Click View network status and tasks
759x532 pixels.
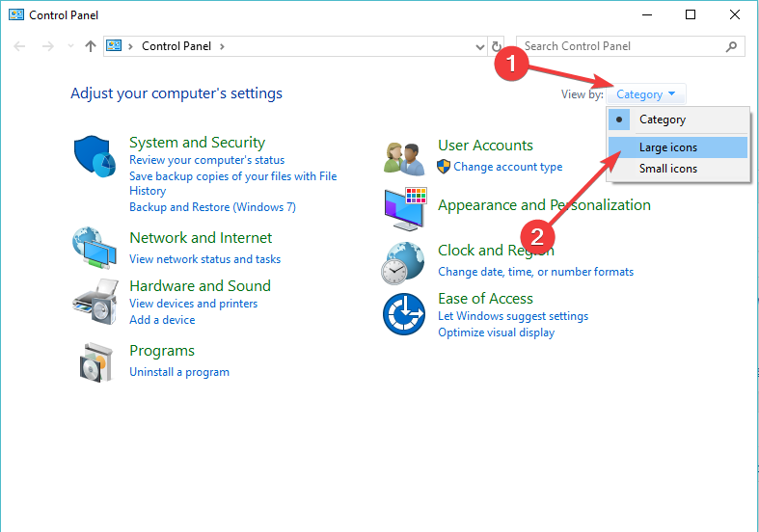point(204,259)
